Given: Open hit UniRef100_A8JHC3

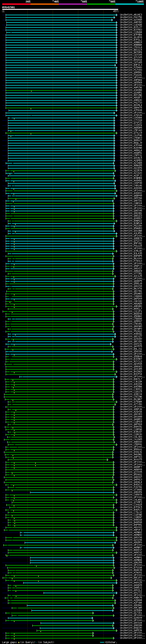Looking at the screenshot, I should click(131, 15).
